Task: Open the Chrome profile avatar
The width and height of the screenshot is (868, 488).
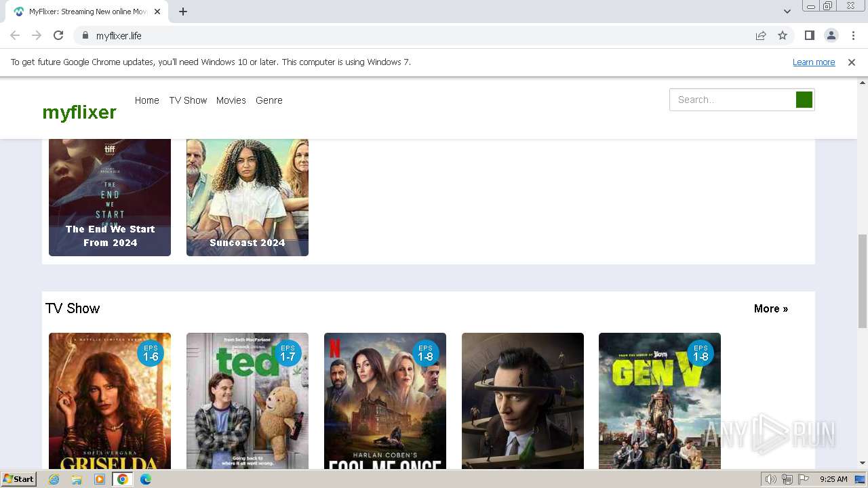Action: (831, 35)
